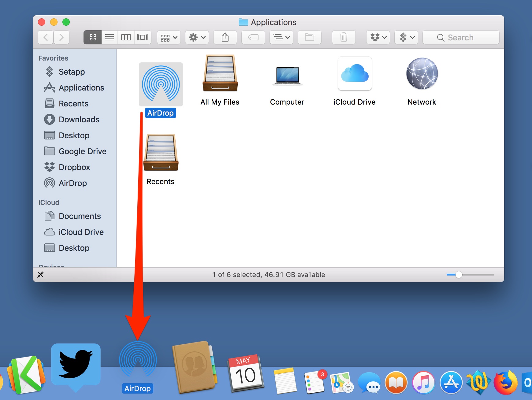
Task: Click the Edit Tags toolbar icon
Action: pyautogui.click(x=253, y=37)
